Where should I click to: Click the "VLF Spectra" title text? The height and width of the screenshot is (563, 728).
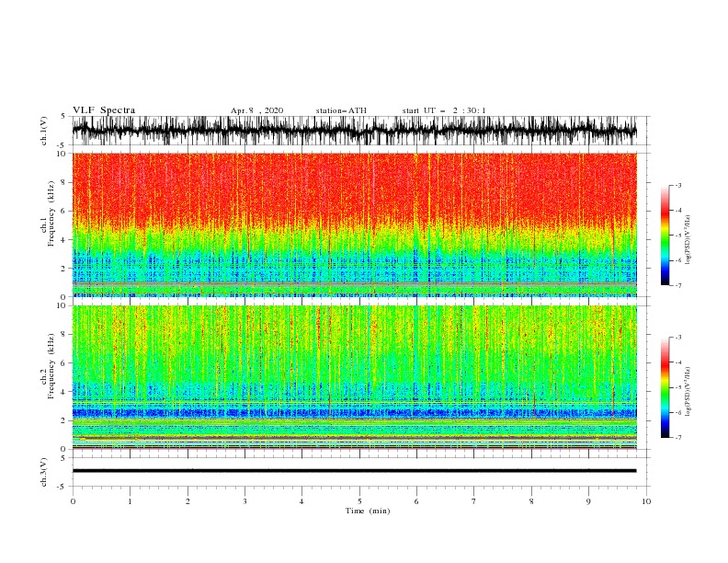(104, 110)
